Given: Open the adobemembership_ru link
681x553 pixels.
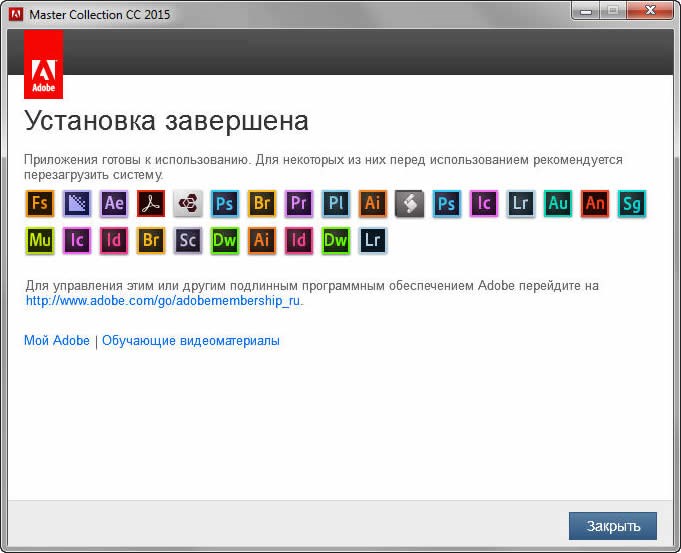Looking at the screenshot, I should point(163,301).
